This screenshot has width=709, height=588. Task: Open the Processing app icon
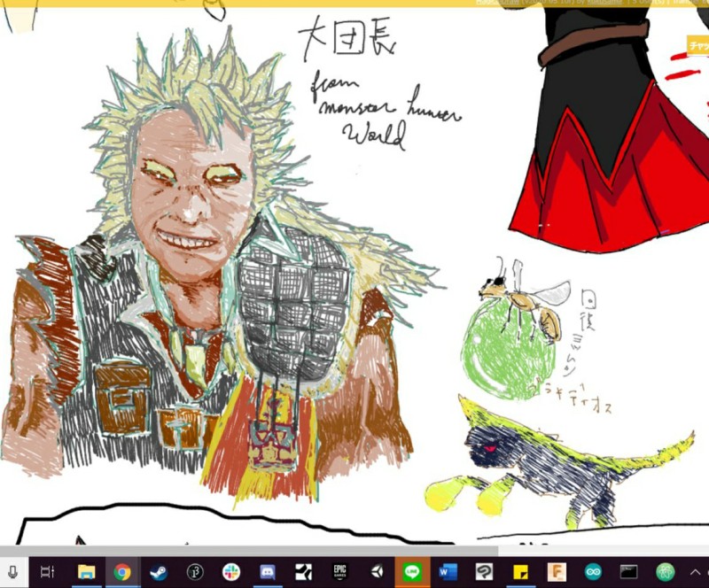pos(195,572)
